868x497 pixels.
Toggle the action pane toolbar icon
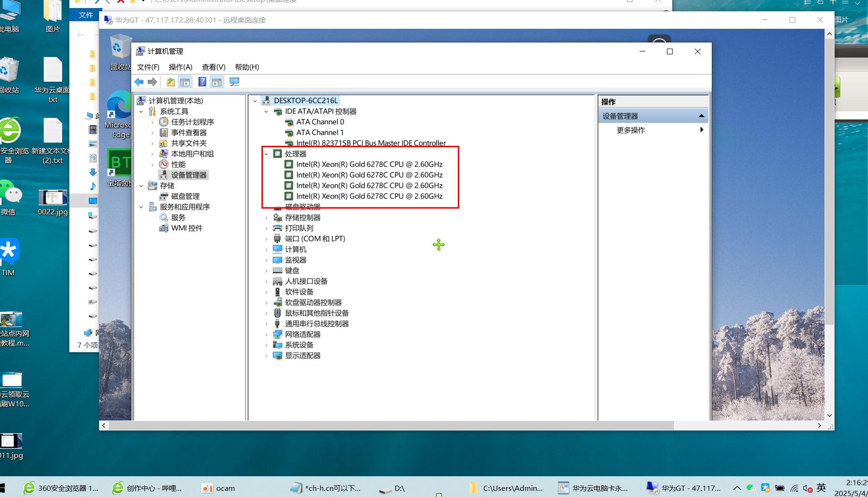217,82
